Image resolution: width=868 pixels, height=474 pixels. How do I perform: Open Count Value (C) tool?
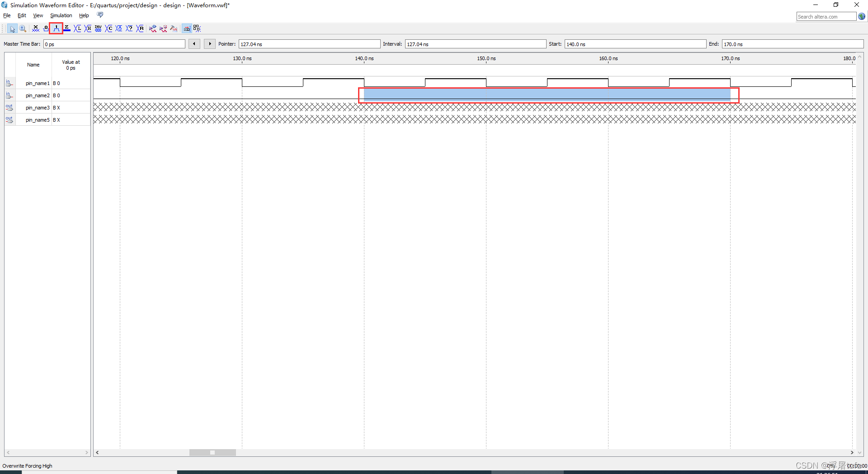pos(108,28)
